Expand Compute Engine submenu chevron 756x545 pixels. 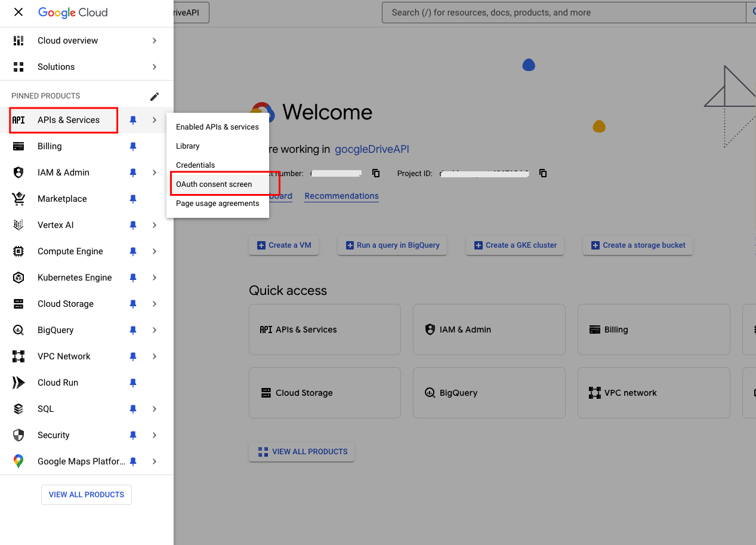155,251
